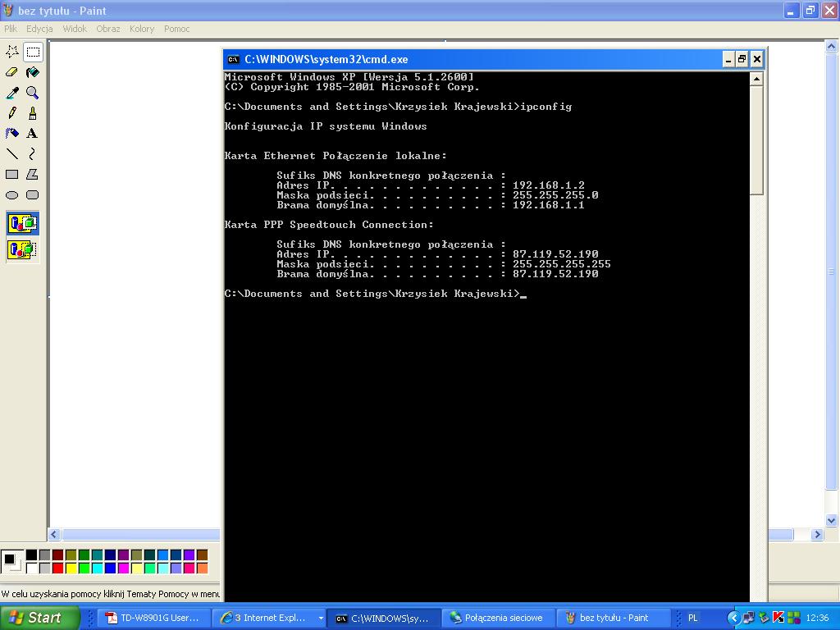Switch to bez tytułu - Paint taskbar button
This screenshot has height=630, width=840.
point(613,619)
